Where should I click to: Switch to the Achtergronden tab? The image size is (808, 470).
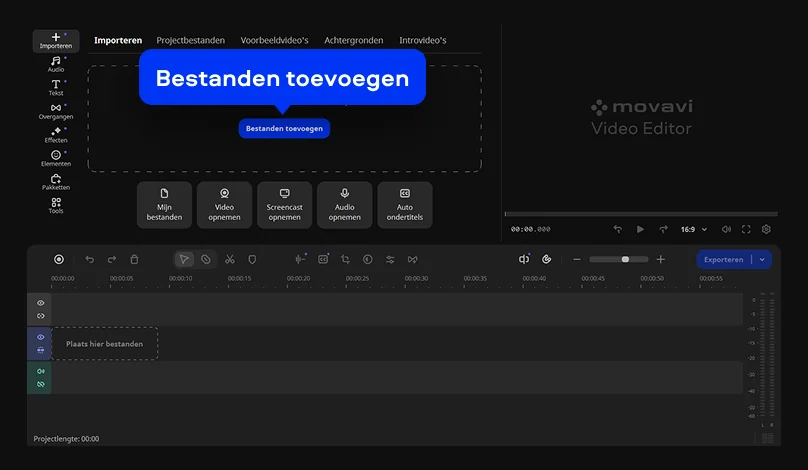(x=354, y=40)
